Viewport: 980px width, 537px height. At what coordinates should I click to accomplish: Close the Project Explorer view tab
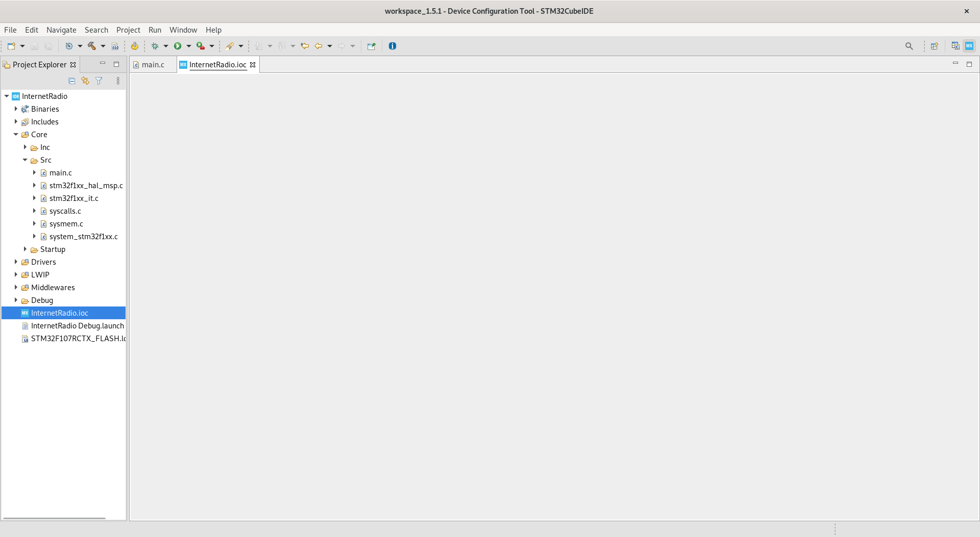(73, 65)
